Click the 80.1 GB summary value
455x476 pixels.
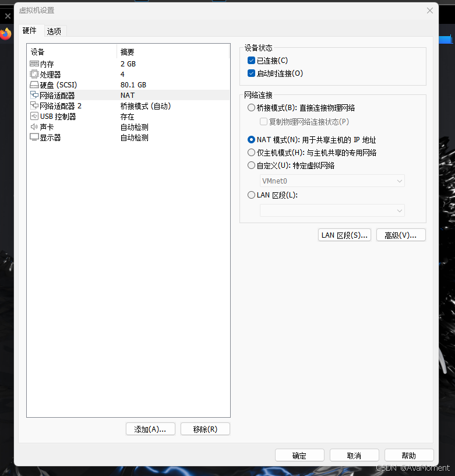(133, 85)
